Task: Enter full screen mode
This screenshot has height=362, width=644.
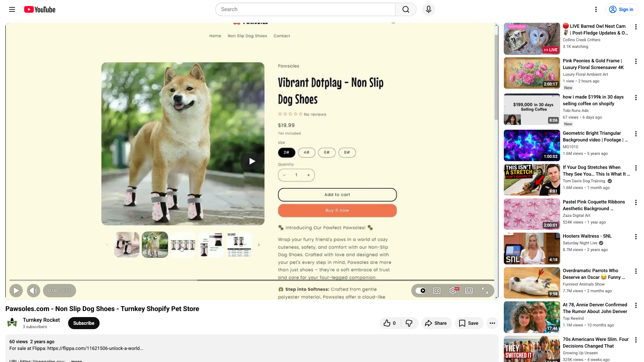Action: 485,291
